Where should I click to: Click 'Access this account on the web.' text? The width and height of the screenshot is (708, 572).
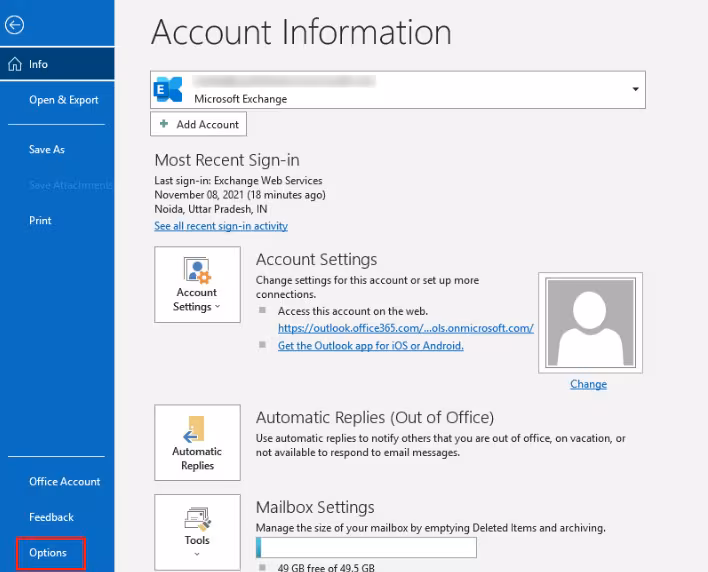pos(353,311)
